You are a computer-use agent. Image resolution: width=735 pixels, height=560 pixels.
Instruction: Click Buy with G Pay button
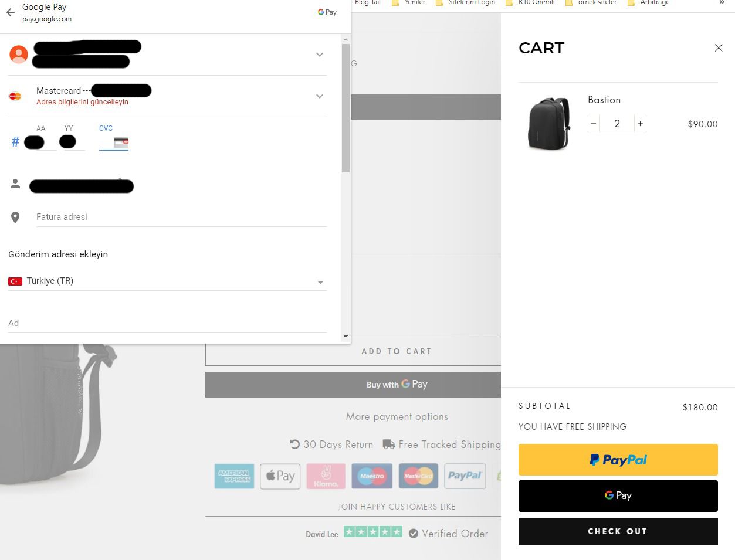tap(353, 385)
